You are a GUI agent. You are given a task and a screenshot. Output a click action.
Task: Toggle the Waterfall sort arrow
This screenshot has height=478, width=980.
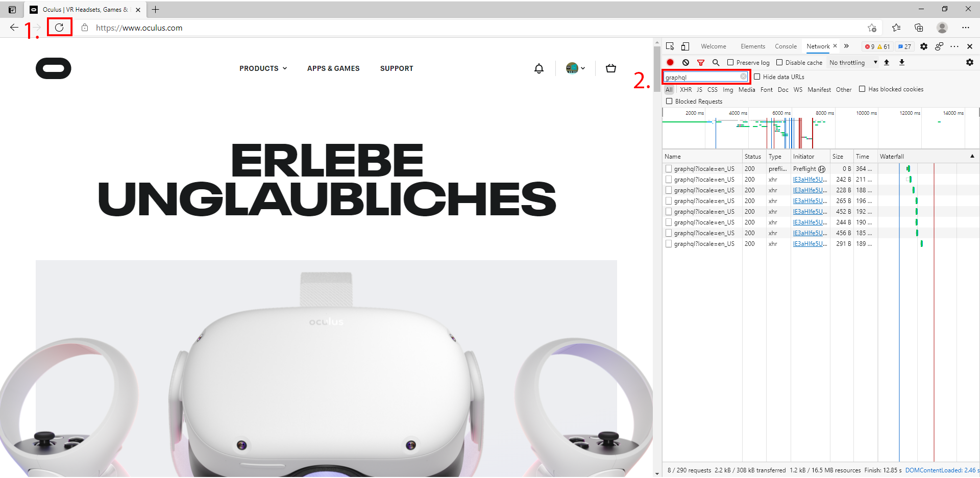[x=972, y=156]
